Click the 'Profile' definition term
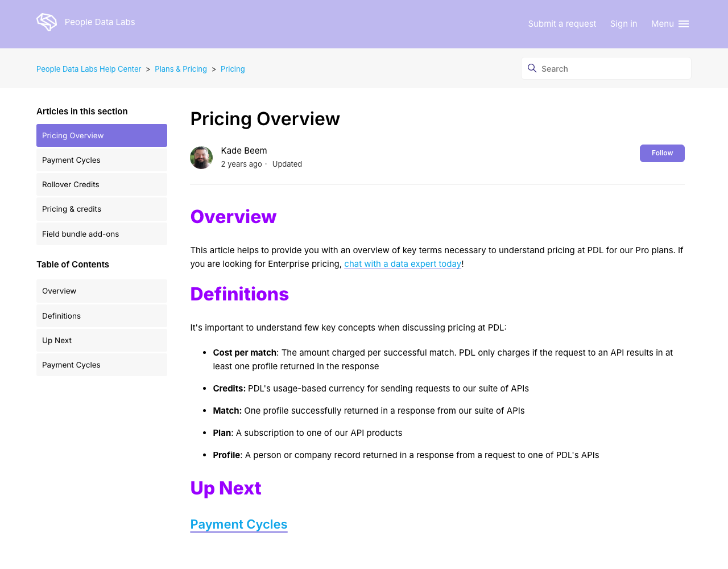Screen dimensions: 728x569 tap(226, 455)
